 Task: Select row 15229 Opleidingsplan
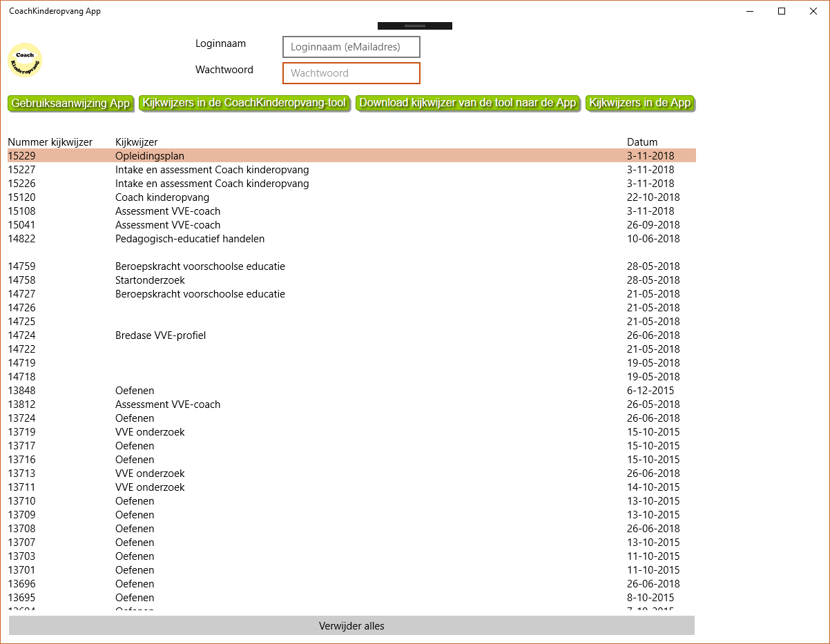[351, 156]
